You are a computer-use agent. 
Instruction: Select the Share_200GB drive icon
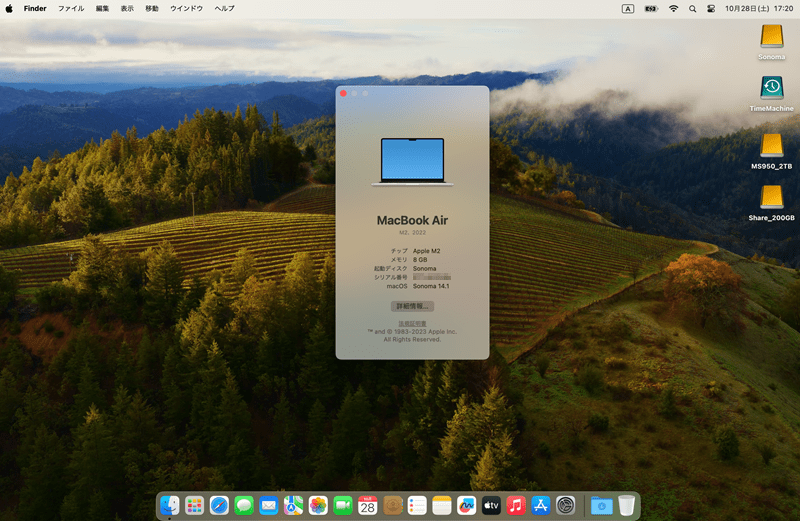coord(771,203)
